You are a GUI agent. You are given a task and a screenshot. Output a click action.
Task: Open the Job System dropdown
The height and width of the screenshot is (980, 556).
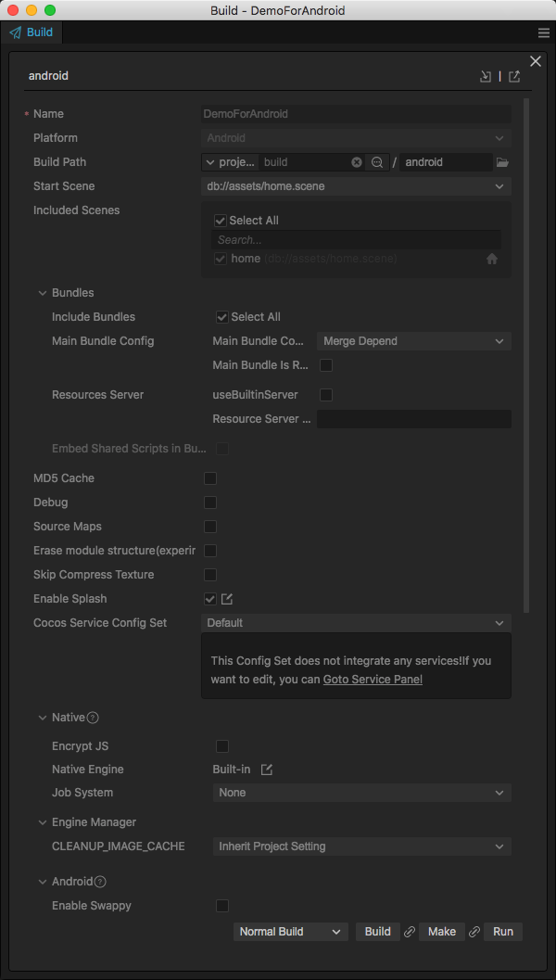361,793
